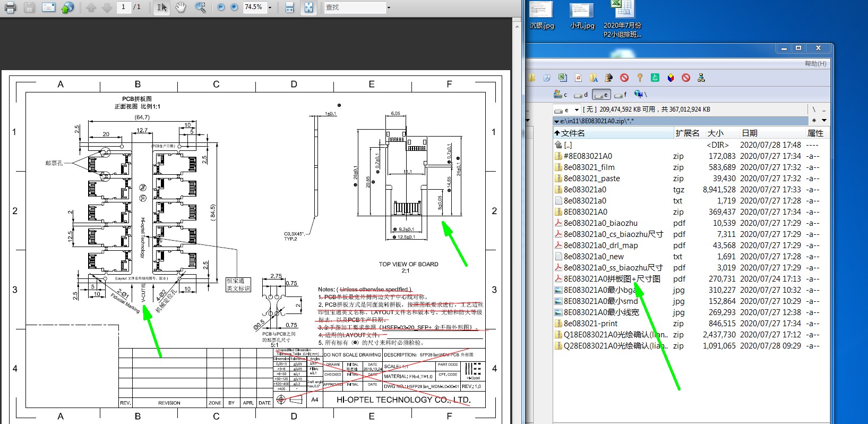The image size is (868, 424).
Task: Click the magnifier document toolbar icon
Action: pos(547,78)
